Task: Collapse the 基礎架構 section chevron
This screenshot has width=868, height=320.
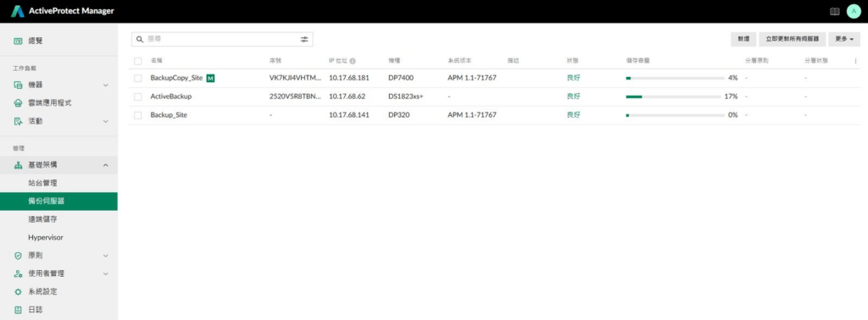Action: pyautogui.click(x=106, y=165)
